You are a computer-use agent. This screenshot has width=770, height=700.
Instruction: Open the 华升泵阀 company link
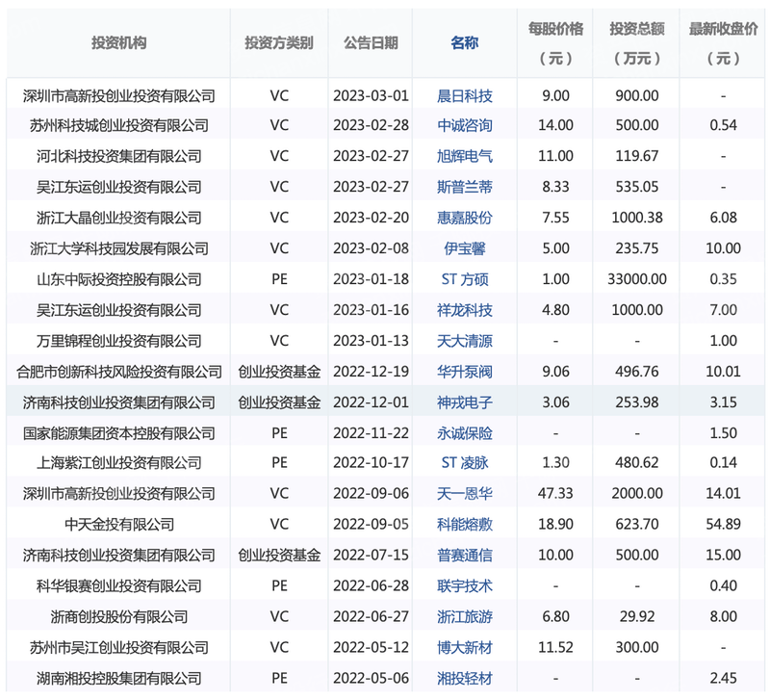[x=465, y=372]
